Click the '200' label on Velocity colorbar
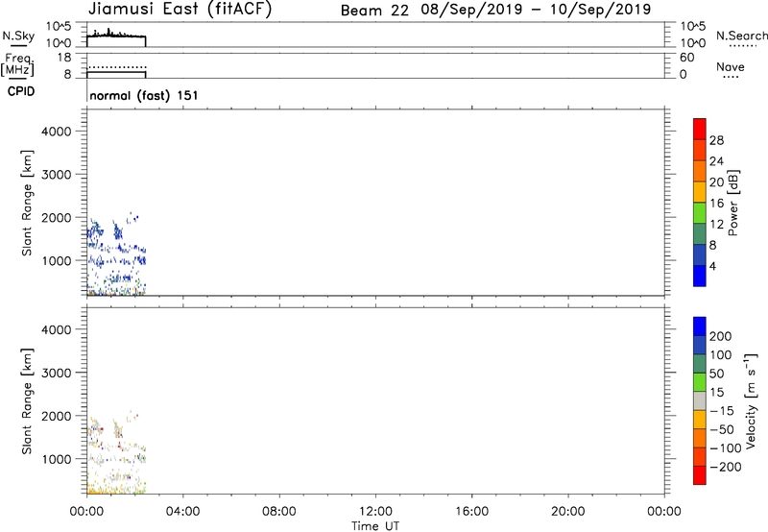The image size is (768, 532). point(721,336)
